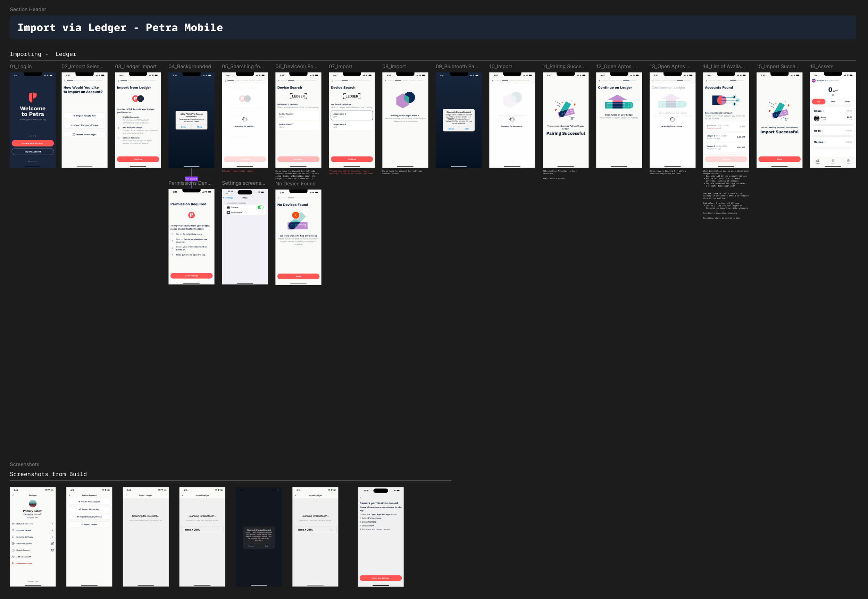This screenshot has width=868, height=599.
Task: Click the Not Granted purple connector label
Action: (191, 179)
